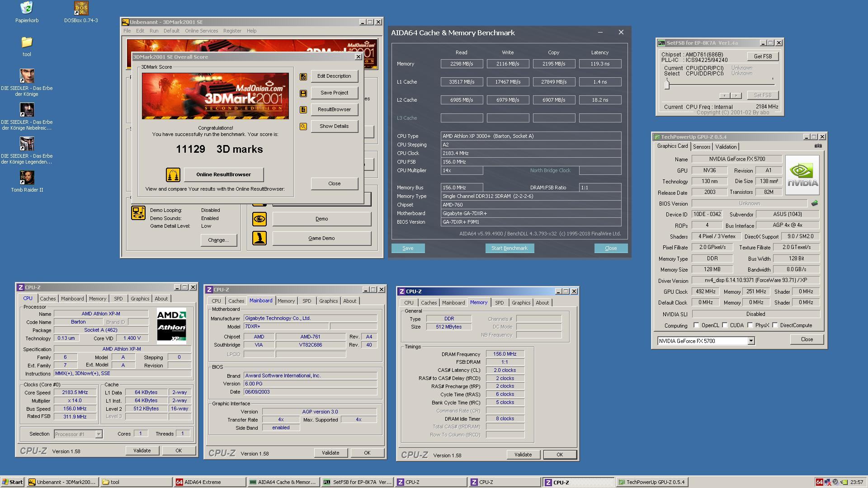868x488 pixels.
Task: Open the About tab in the first CPU-Z window
Action: (161, 299)
